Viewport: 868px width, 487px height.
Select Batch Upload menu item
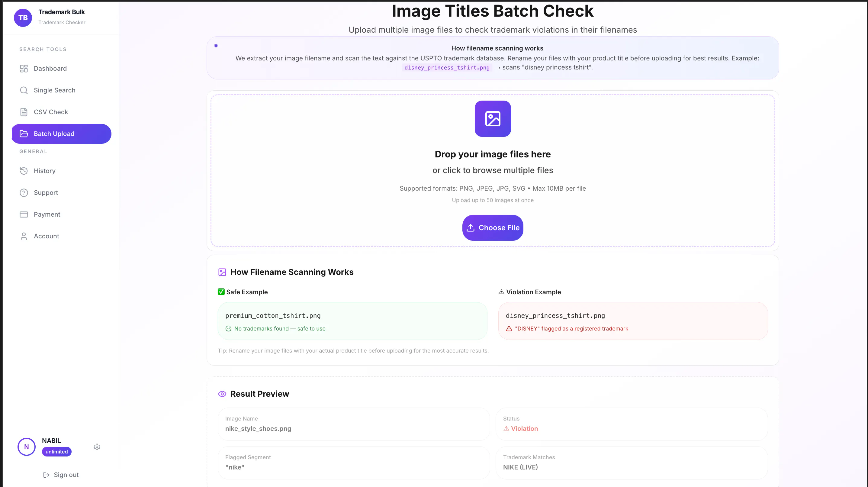pos(61,134)
